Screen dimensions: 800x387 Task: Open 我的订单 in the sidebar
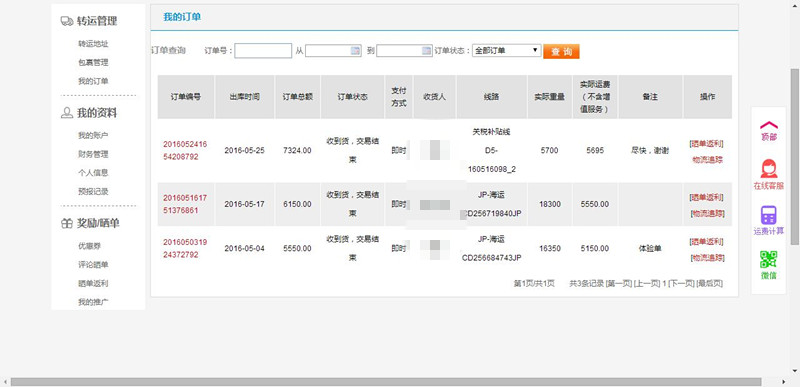point(93,81)
